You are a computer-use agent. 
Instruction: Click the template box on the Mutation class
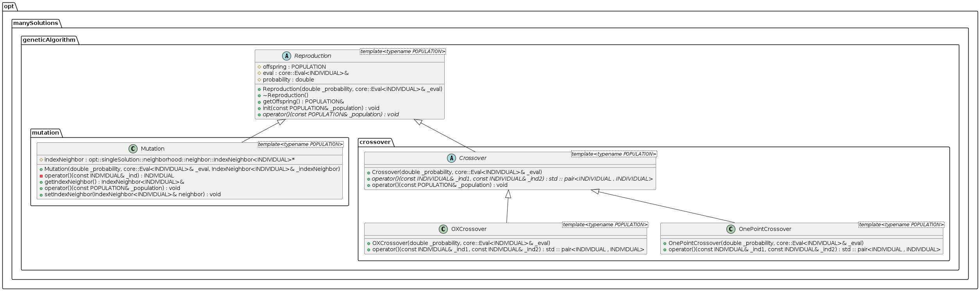click(300, 144)
